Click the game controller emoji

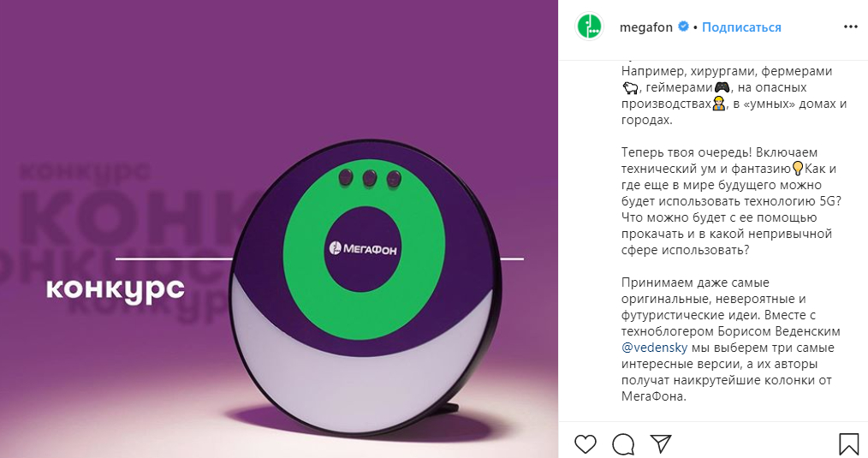[x=722, y=87]
